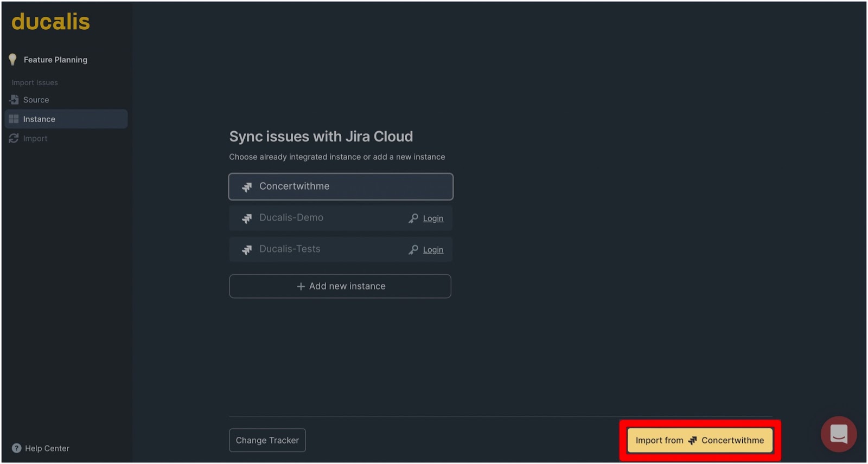Click the 'Sync issues with Jira Cloud' heading
The width and height of the screenshot is (868, 464).
321,137
